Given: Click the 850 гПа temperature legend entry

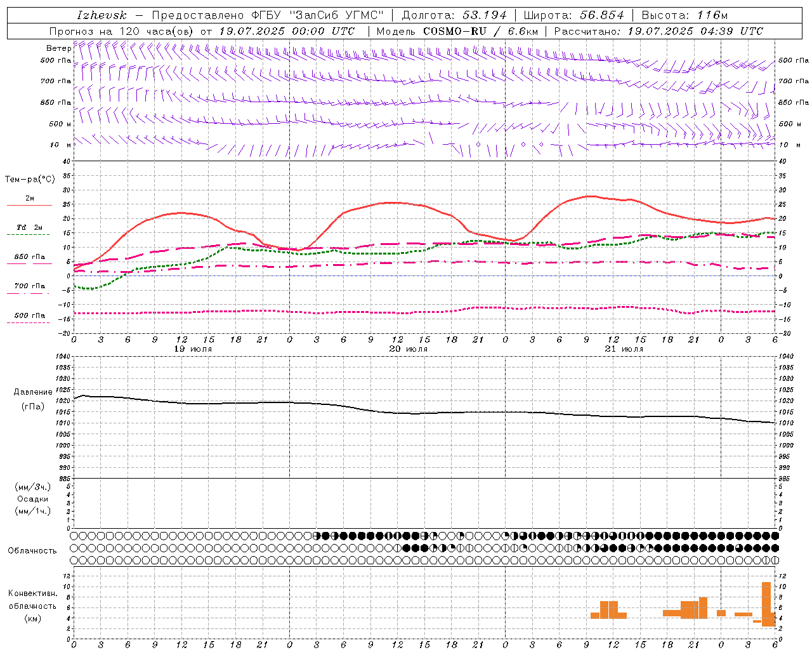Looking at the screenshot, I should (30, 257).
